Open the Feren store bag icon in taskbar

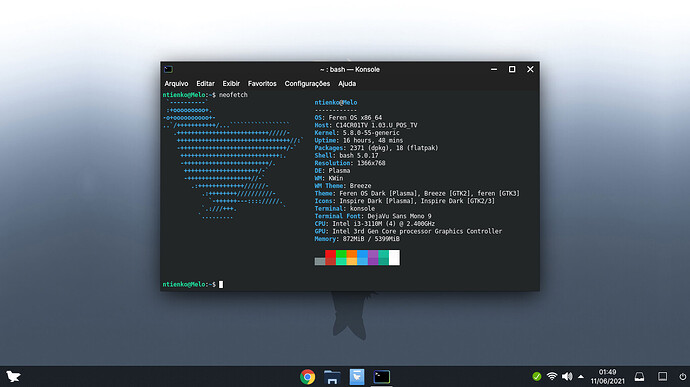(x=357, y=377)
